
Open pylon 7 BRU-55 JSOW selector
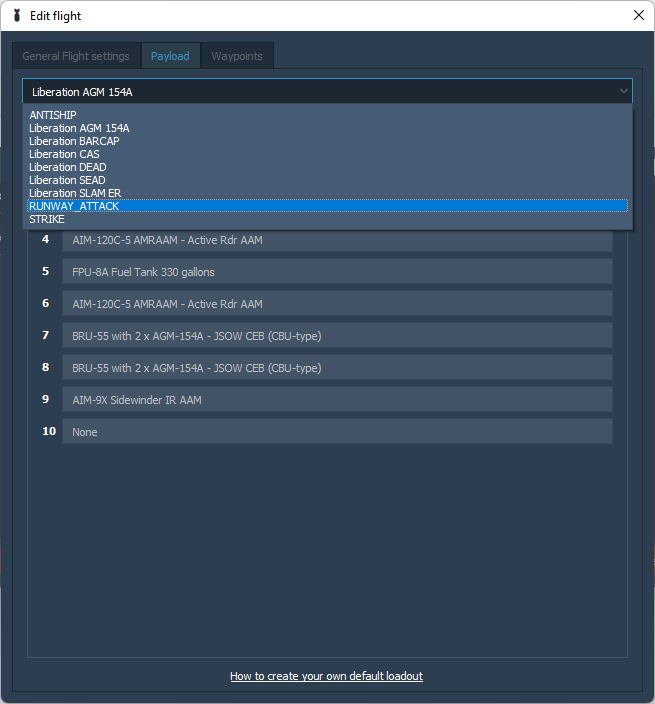pyautogui.click(x=337, y=335)
